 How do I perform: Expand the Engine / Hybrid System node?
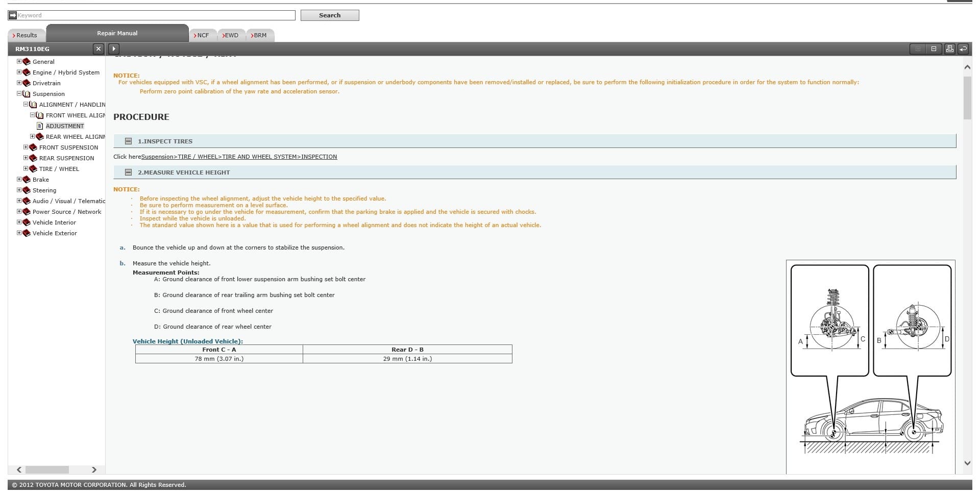[x=19, y=72]
